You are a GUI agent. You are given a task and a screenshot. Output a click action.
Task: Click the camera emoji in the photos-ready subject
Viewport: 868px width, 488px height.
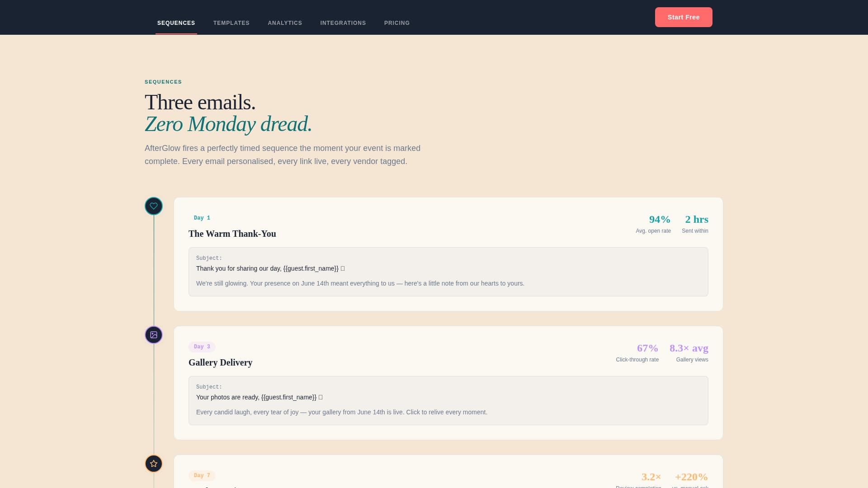coord(321,397)
